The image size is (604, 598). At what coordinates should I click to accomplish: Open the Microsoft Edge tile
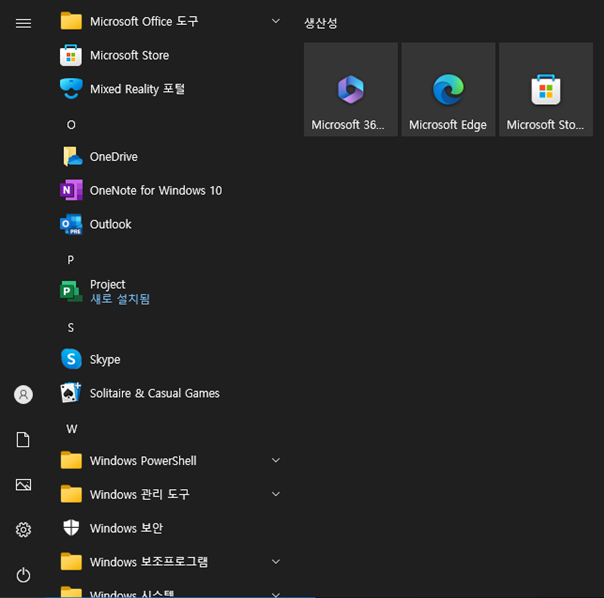click(x=448, y=89)
